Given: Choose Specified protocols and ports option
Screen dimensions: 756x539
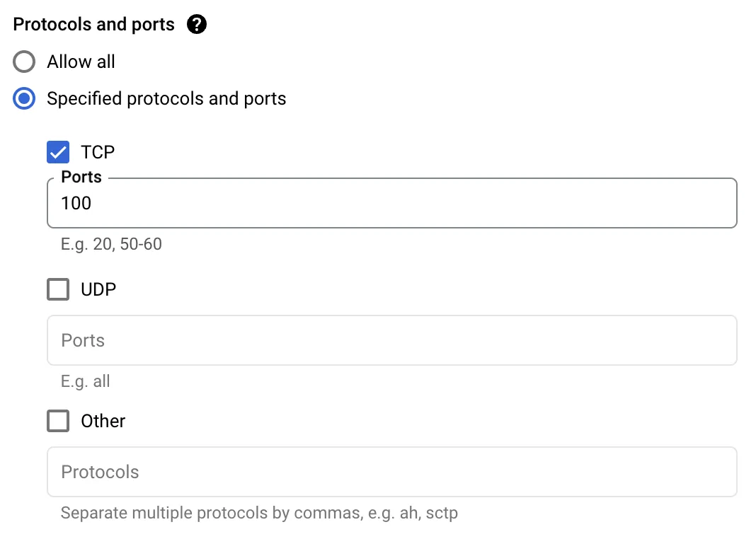Looking at the screenshot, I should pyautogui.click(x=23, y=98).
